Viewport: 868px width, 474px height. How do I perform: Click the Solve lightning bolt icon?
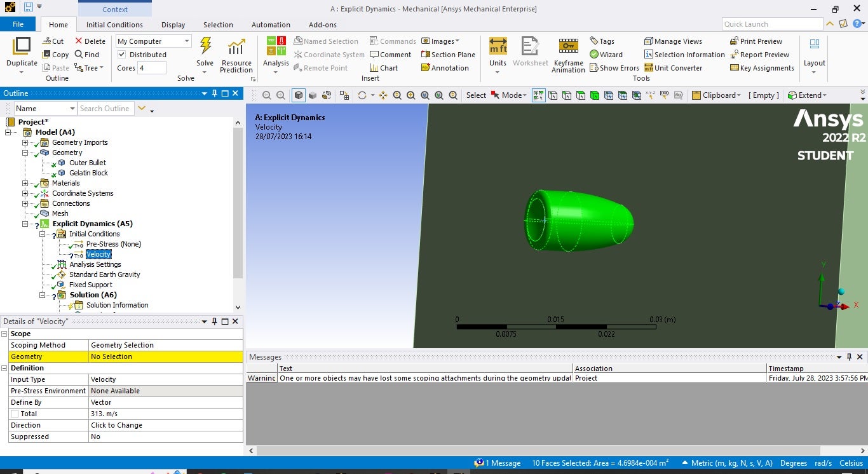[205, 46]
